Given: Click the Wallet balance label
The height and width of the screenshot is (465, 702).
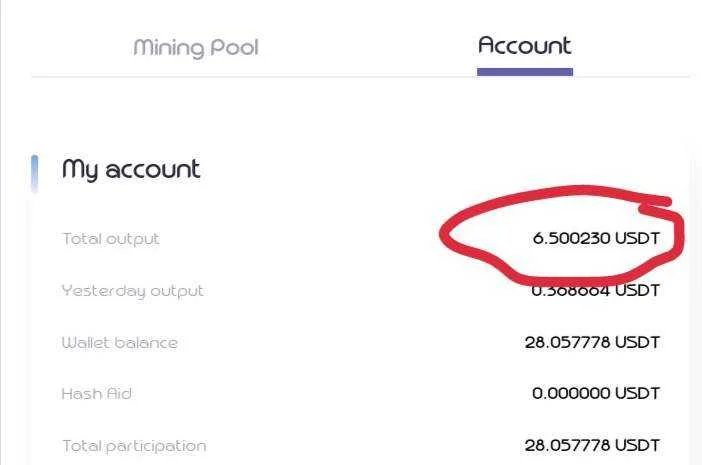Looking at the screenshot, I should (120, 343).
